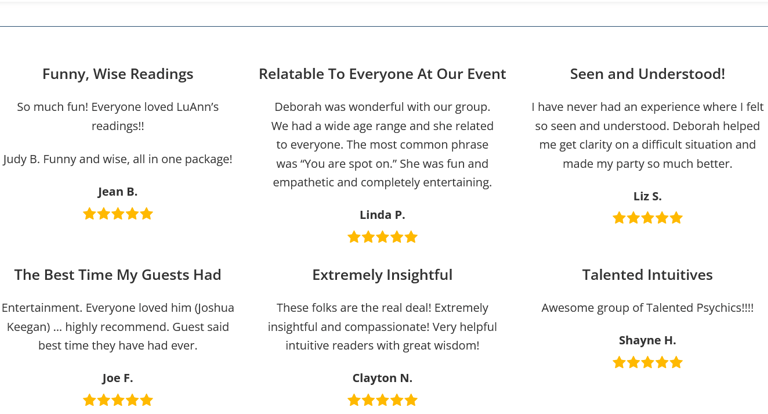Click the star rating under Joe F.
Screen dimensions: 768x414
coord(118,400)
